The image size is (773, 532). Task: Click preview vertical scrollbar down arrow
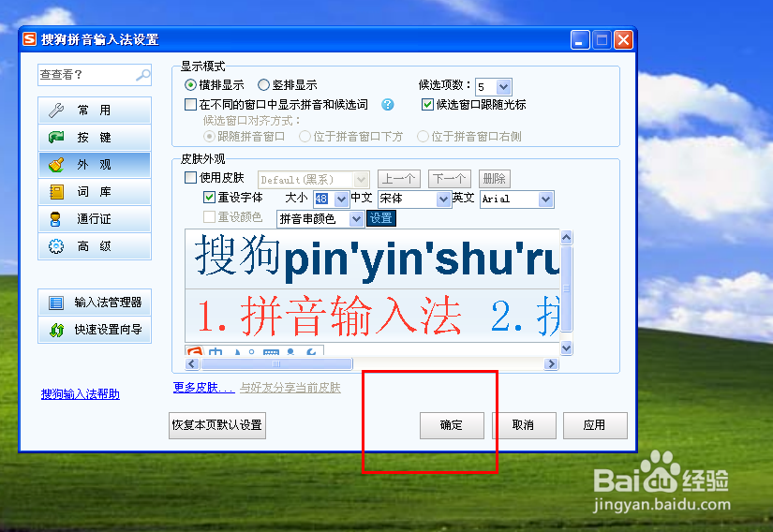[x=567, y=347]
